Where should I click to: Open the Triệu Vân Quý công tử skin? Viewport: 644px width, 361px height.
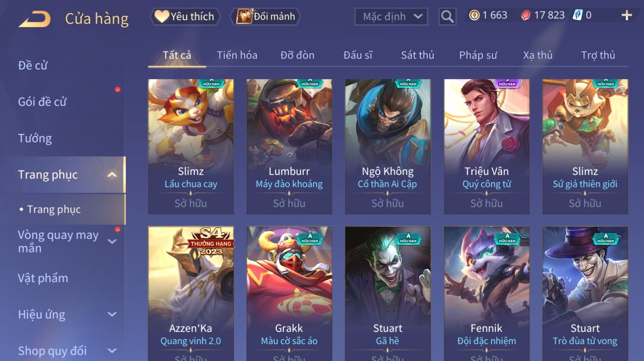486,146
